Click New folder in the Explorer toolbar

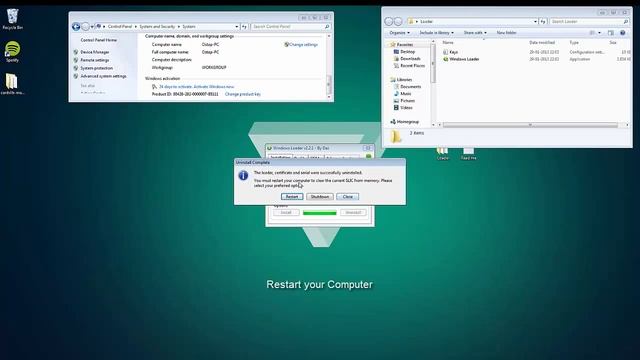point(507,33)
